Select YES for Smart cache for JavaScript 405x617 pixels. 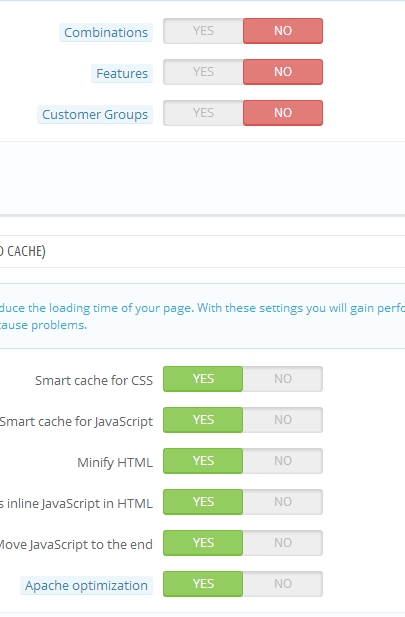203,420
